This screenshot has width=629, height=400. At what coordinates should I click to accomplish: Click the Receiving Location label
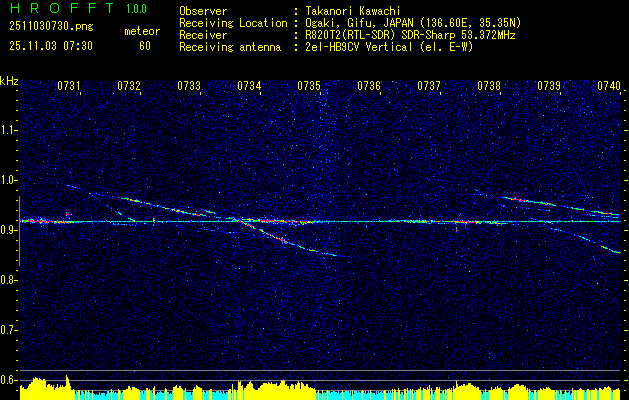233,23
